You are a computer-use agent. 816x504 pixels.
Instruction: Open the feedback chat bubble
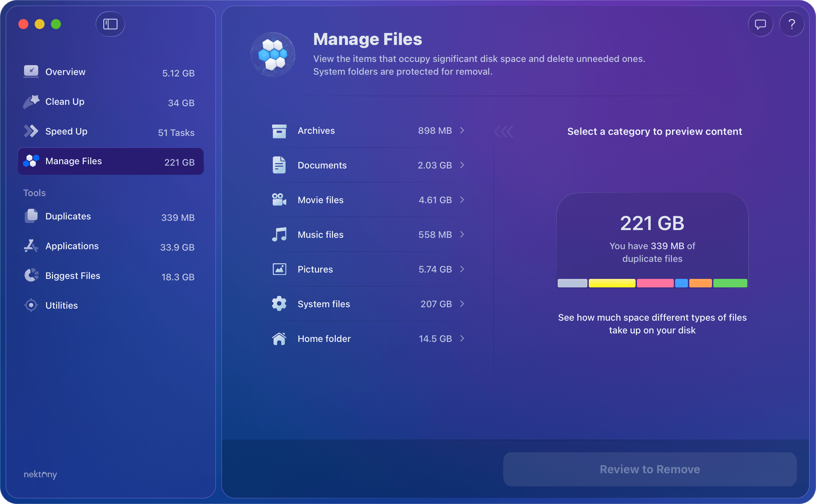pos(760,24)
